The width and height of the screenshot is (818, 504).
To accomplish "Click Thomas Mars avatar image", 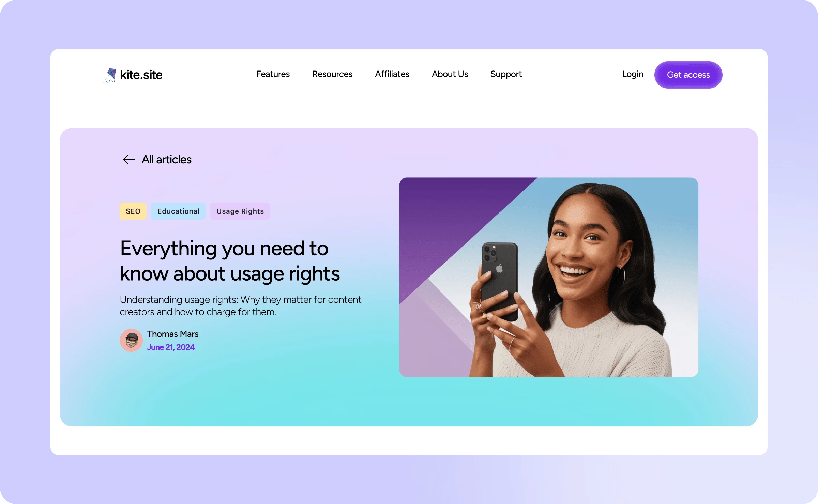I will point(131,340).
